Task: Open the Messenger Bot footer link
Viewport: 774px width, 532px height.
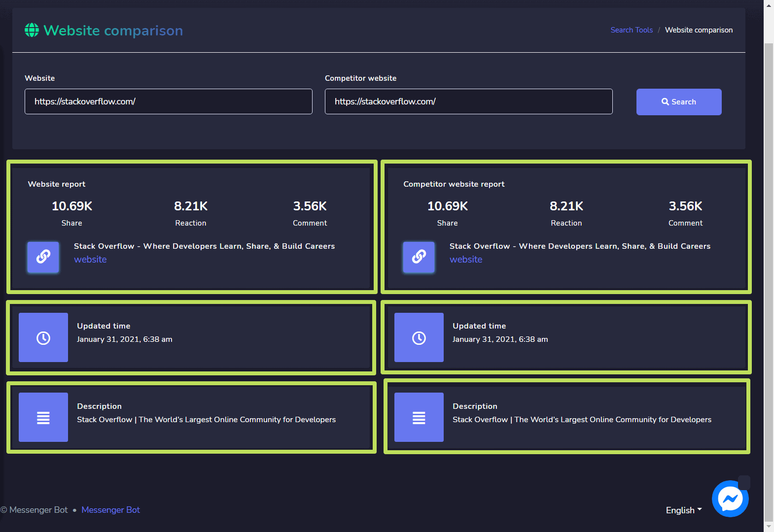Action: point(110,510)
